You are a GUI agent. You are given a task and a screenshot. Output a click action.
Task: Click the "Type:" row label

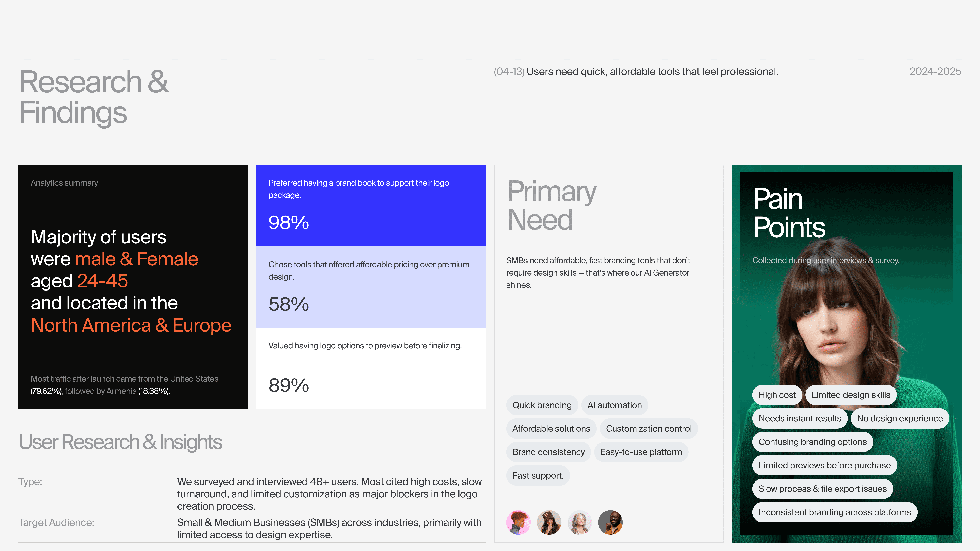(30, 482)
